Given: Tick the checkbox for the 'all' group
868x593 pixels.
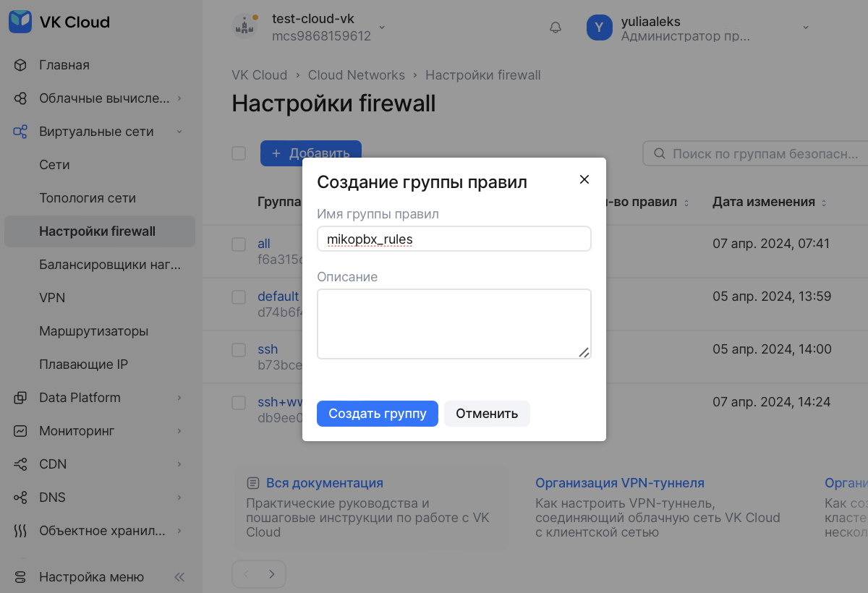Looking at the screenshot, I should [x=239, y=244].
